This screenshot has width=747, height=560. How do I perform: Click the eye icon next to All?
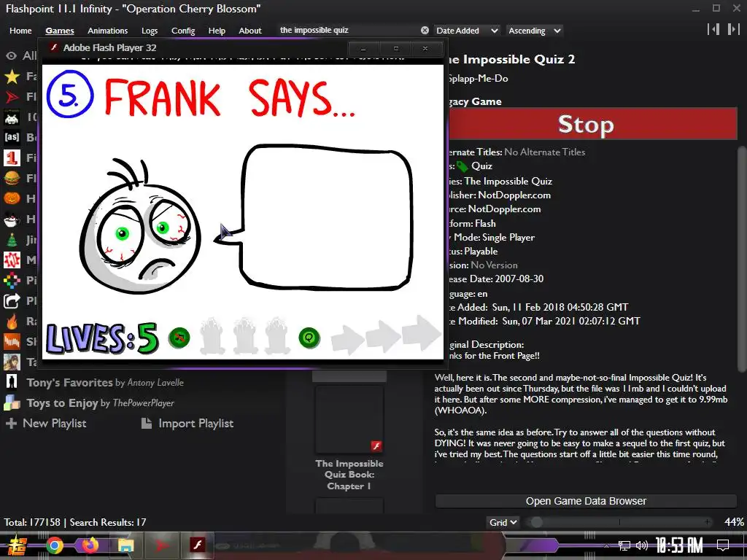pos(12,55)
